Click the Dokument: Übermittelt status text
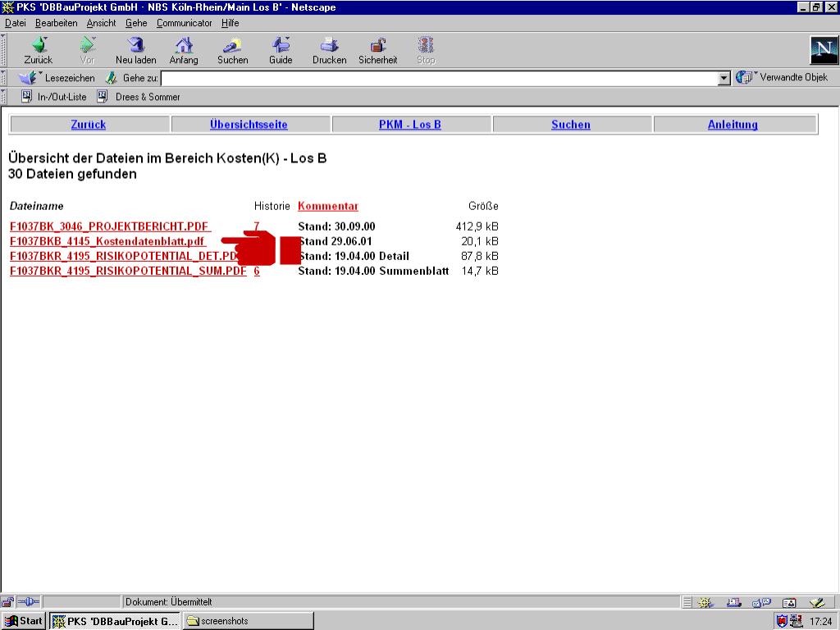The height and width of the screenshot is (630, 840). pos(169,602)
